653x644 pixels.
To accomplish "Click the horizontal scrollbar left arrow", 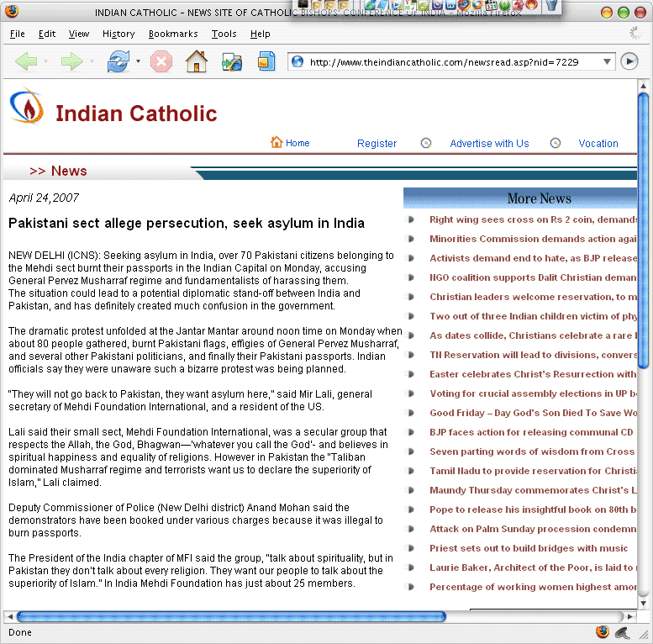I will 10,616.
